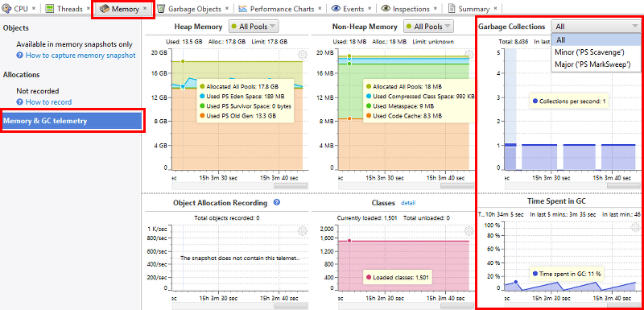Click help icon beside How to capture memory snapshot
644x310 pixels.
click(19, 55)
